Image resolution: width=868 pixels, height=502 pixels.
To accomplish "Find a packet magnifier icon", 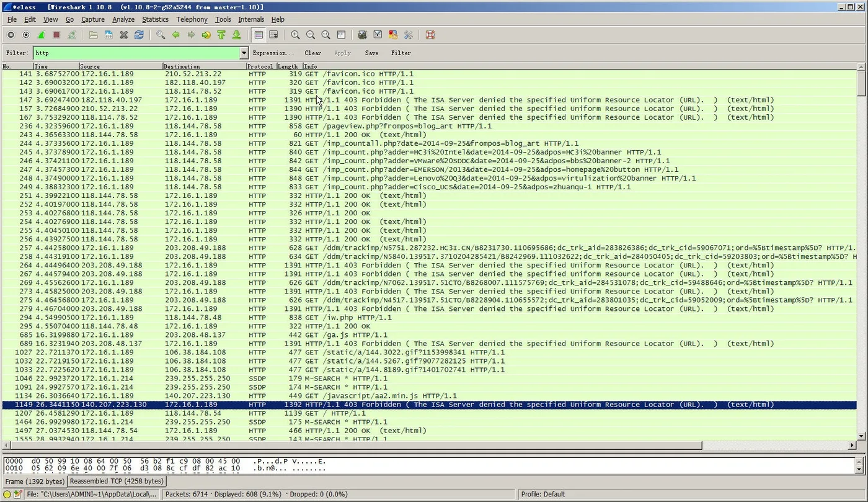I will (x=161, y=35).
